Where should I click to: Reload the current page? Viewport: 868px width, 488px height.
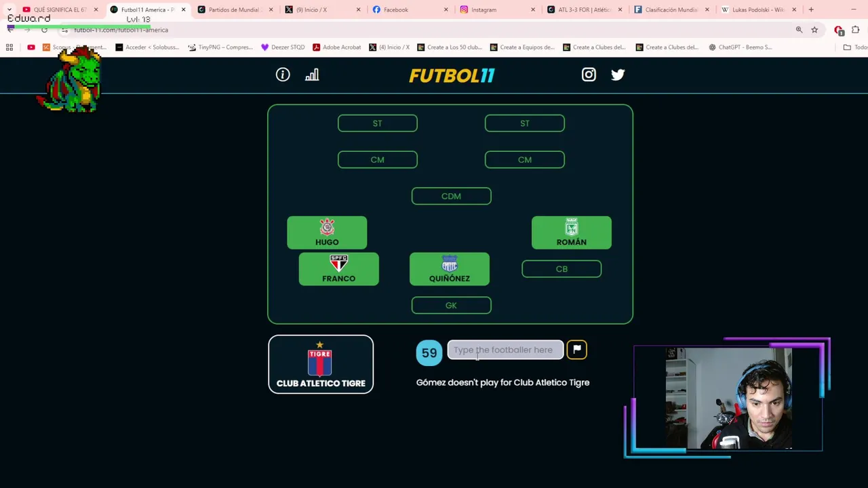pos(44,30)
